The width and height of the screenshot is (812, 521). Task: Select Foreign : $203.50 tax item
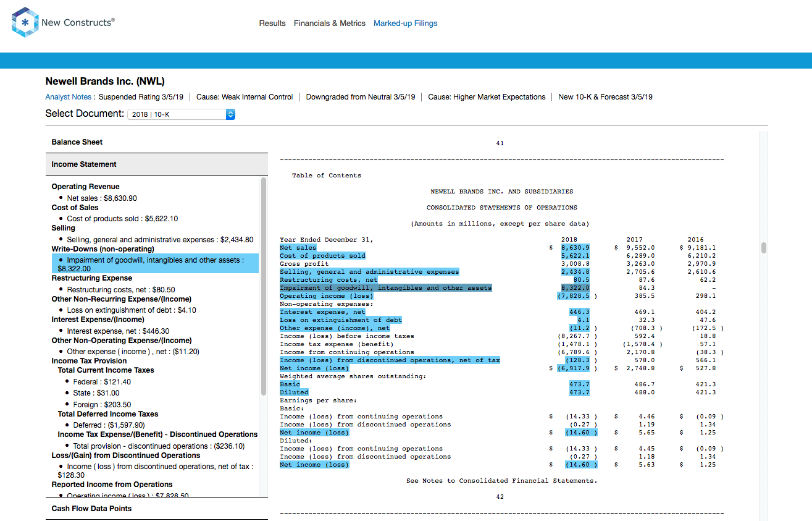point(102,405)
